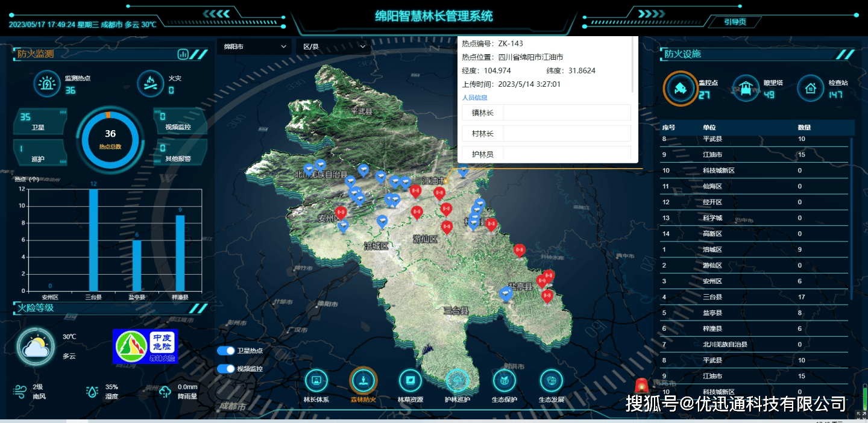868x423 pixels.
Task: Click the 梓潼县 bar in hotspot chart
Action: pos(180,253)
